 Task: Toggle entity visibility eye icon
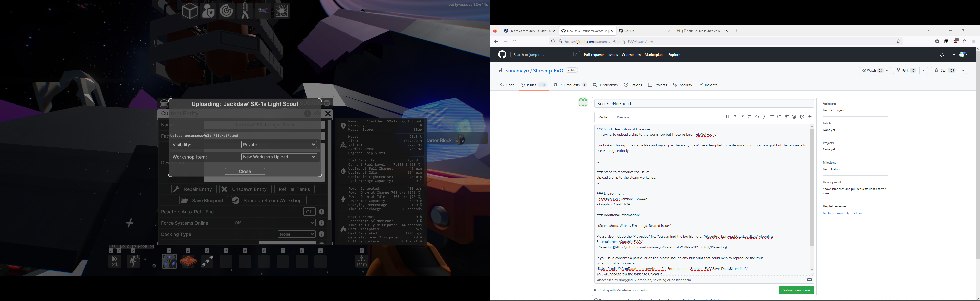pyautogui.click(x=318, y=113)
